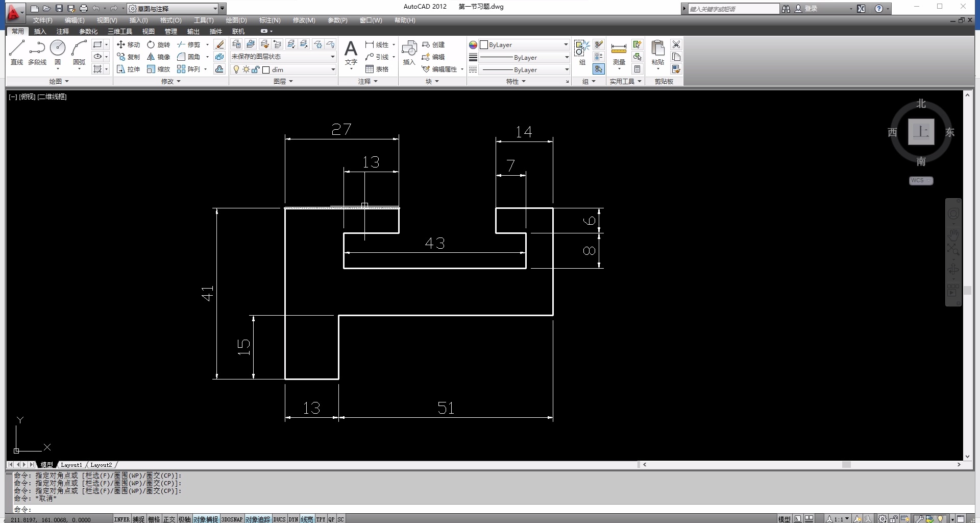Image resolution: width=980 pixels, height=523 pixels.
Task: Click the 粘贴 paste icon
Action: (658, 53)
